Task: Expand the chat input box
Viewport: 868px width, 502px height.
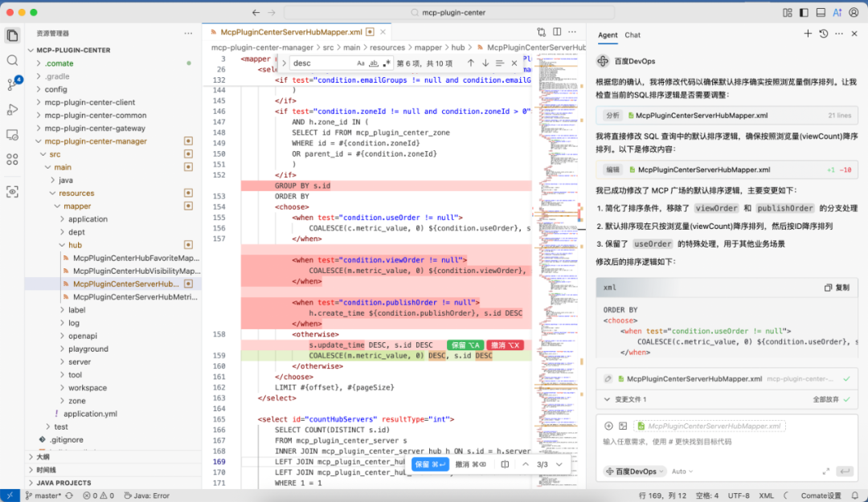Action: pos(826,471)
